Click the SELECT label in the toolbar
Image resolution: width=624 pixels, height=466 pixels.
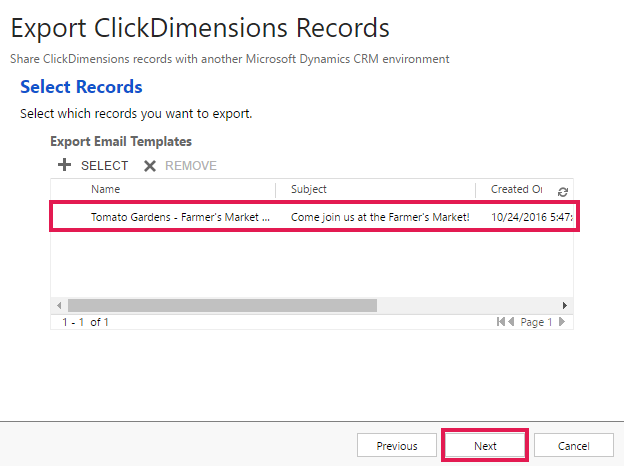click(x=105, y=166)
